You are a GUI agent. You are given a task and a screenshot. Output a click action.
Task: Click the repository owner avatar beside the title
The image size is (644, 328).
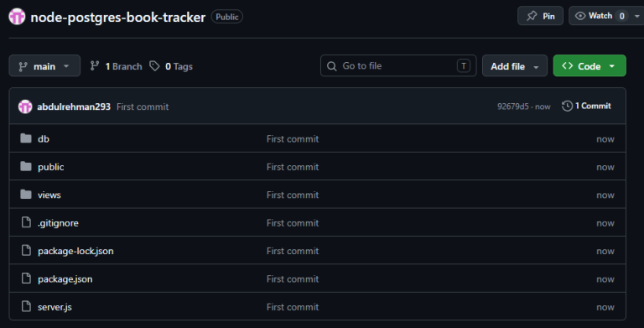coord(18,17)
